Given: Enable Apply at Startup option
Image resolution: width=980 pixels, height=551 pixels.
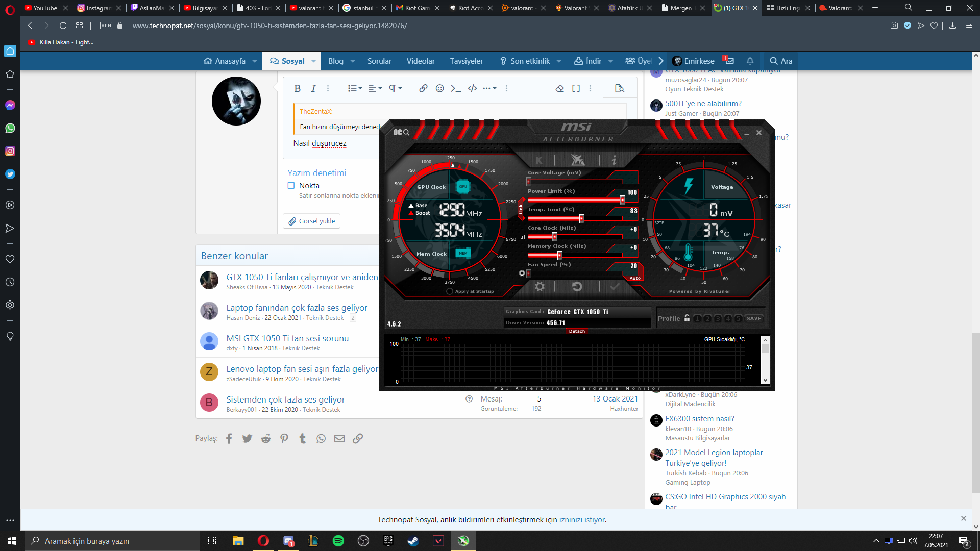Looking at the screenshot, I should click(x=450, y=291).
